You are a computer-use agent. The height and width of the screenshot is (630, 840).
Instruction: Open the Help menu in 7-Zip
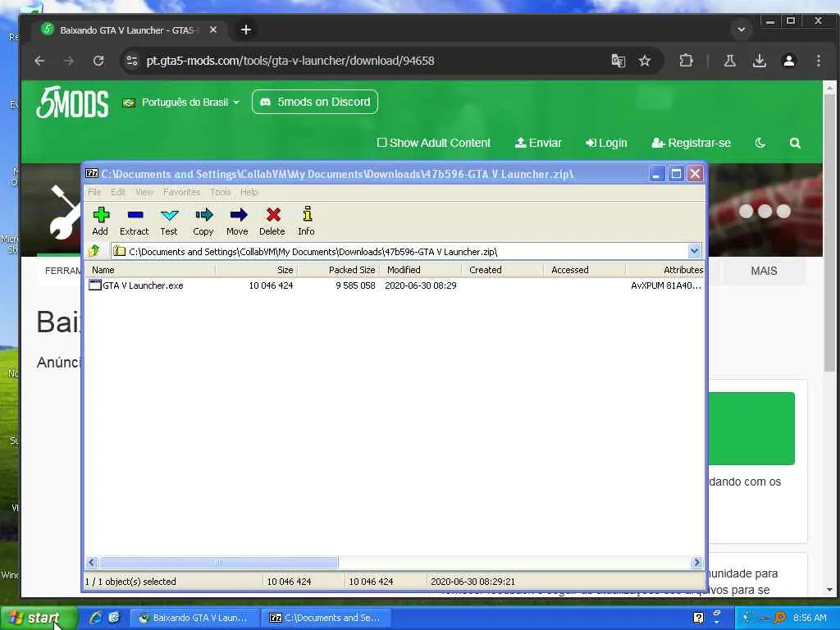[249, 192]
